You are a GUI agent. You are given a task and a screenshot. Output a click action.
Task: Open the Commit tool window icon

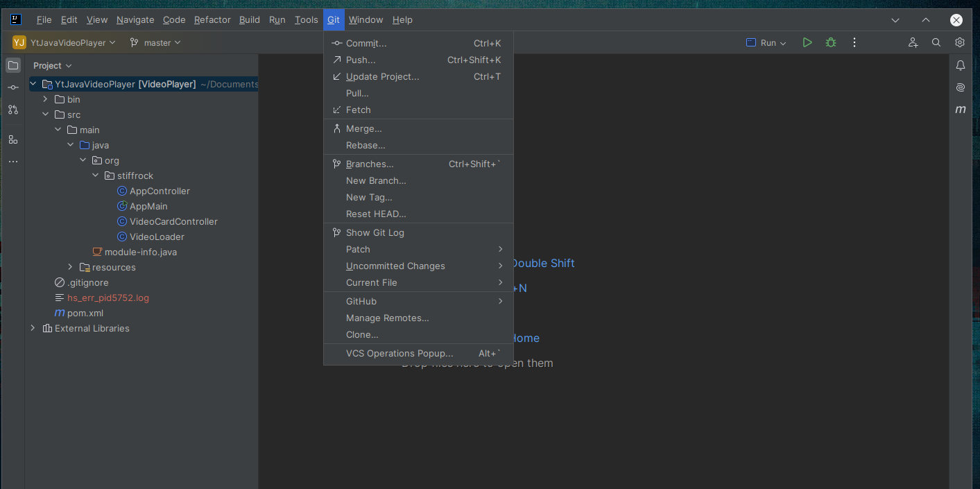point(13,87)
